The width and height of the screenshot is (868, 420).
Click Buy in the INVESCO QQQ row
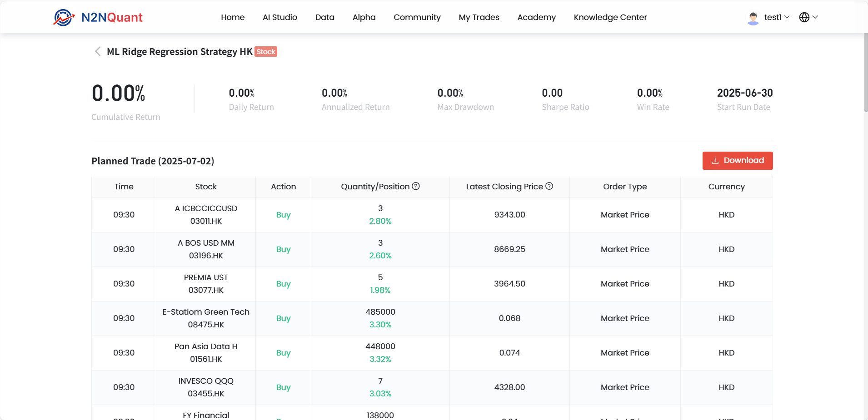284,387
